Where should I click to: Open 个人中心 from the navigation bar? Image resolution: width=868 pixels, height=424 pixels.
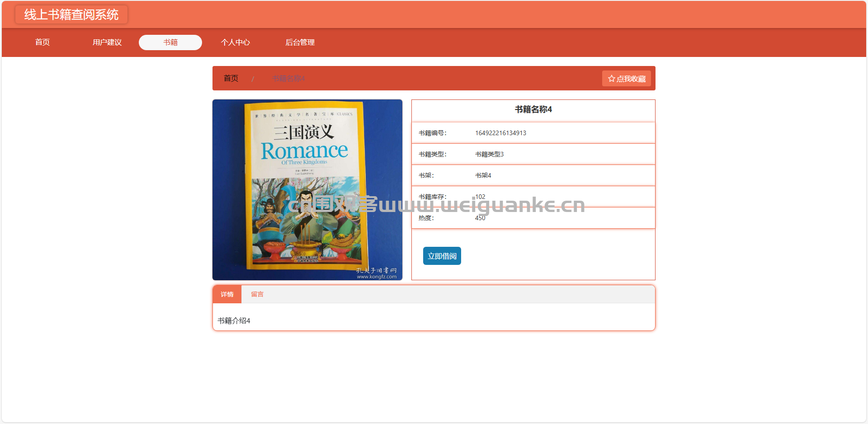point(235,42)
